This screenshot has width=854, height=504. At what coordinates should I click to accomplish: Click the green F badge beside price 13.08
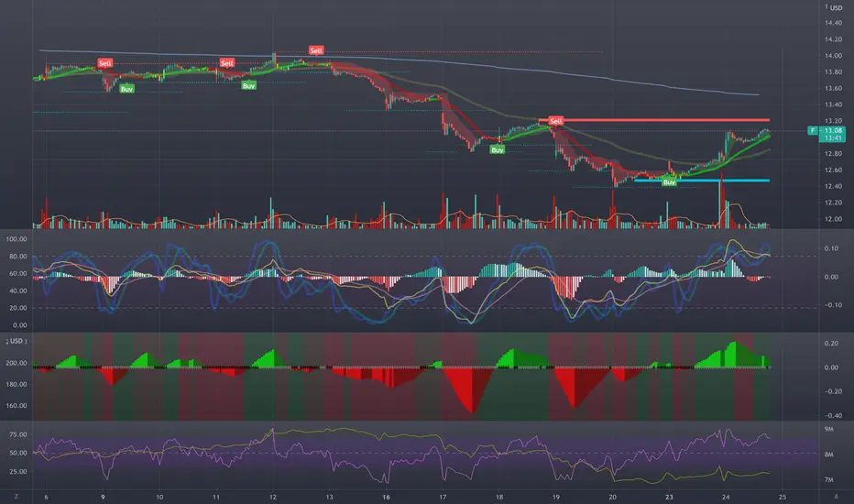[813, 131]
